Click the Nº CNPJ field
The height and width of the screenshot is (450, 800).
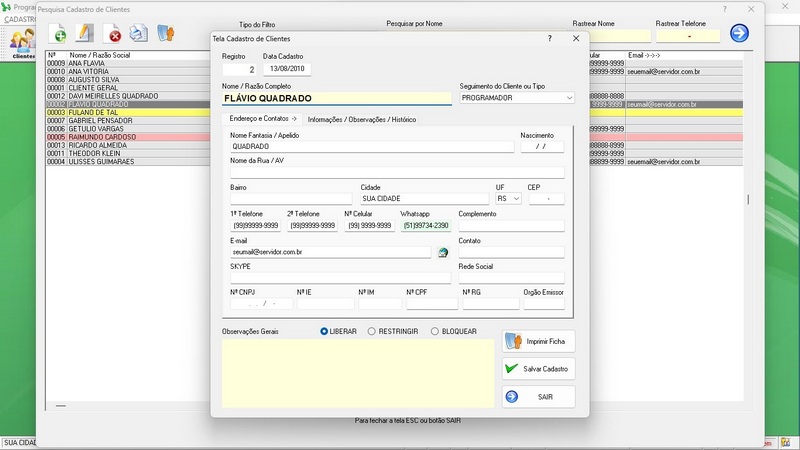point(262,304)
